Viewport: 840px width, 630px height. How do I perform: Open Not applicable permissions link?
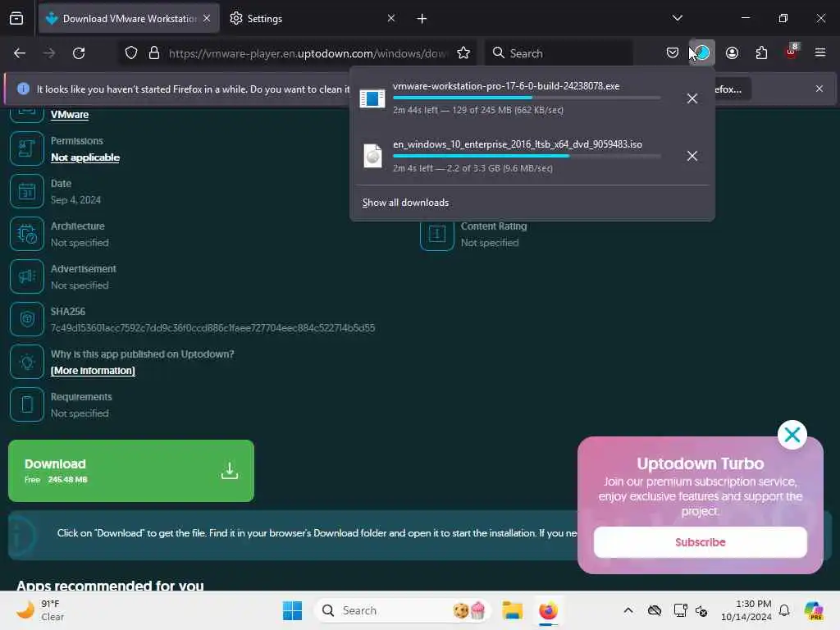(x=85, y=157)
